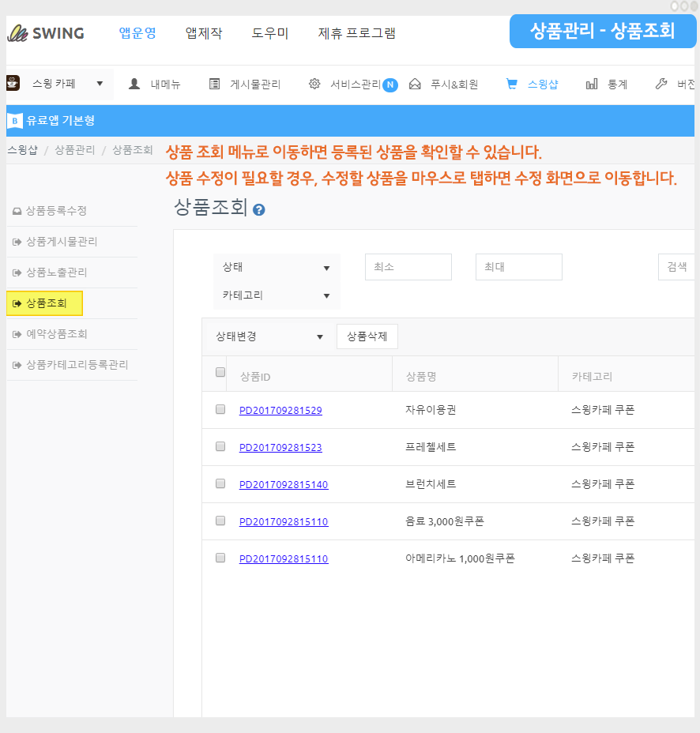Click the SWING logo icon

pyautogui.click(x=17, y=33)
